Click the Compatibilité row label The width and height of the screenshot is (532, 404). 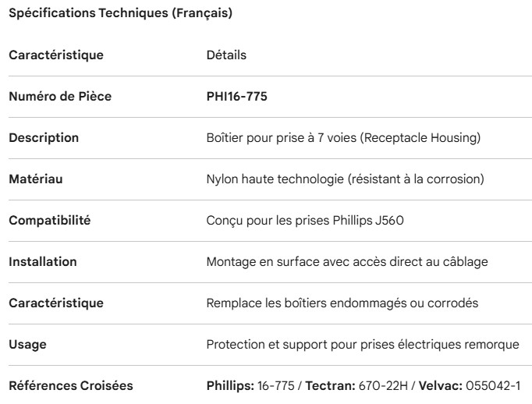[x=50, y=221]
